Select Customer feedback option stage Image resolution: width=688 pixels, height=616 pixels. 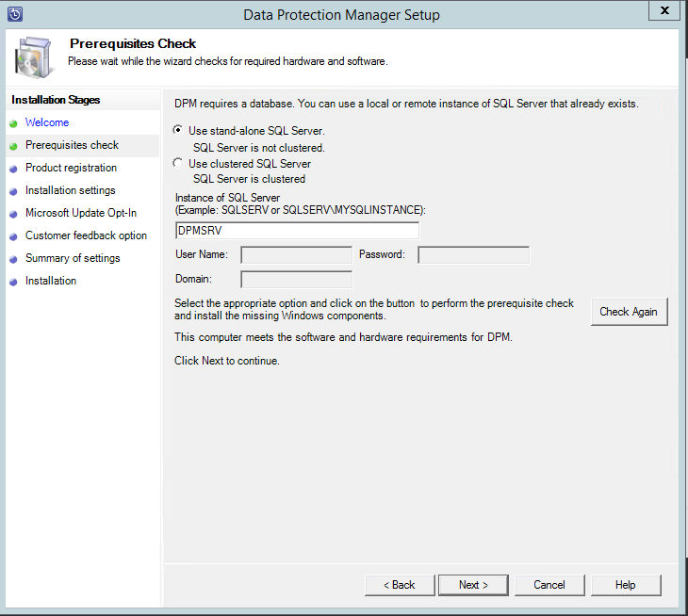[x=86, y=235]
